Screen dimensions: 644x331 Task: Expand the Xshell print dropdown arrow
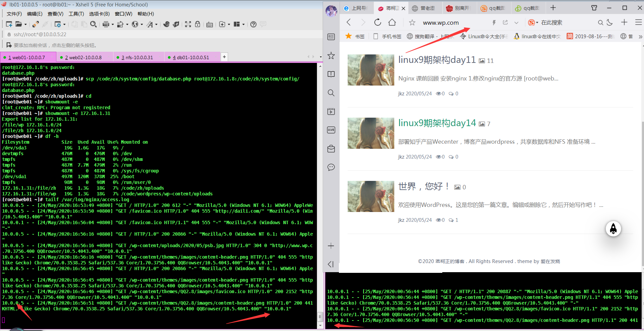click(113, 24)
